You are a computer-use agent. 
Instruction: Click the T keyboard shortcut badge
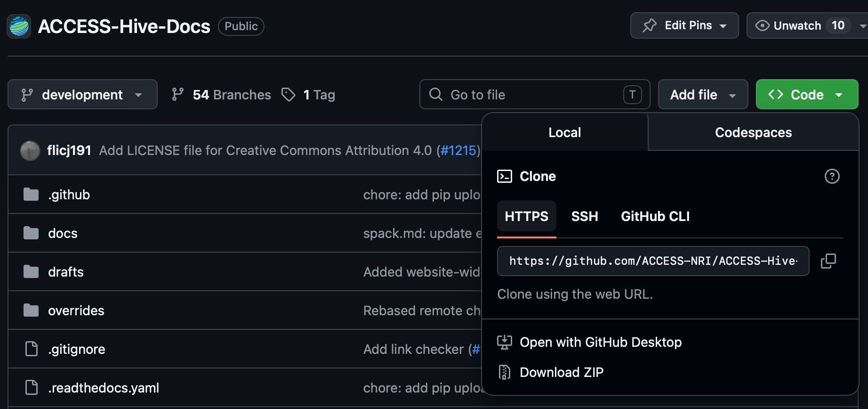(632, 95)
